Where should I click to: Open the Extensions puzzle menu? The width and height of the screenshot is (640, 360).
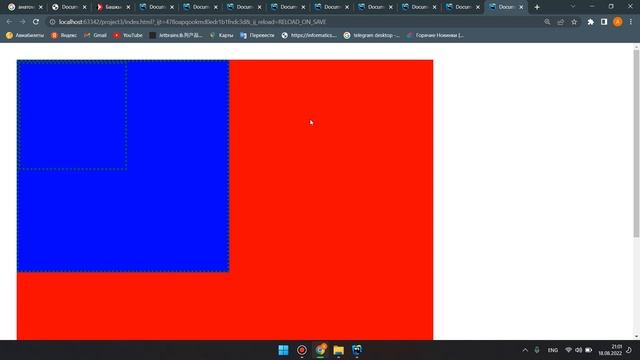591,22
